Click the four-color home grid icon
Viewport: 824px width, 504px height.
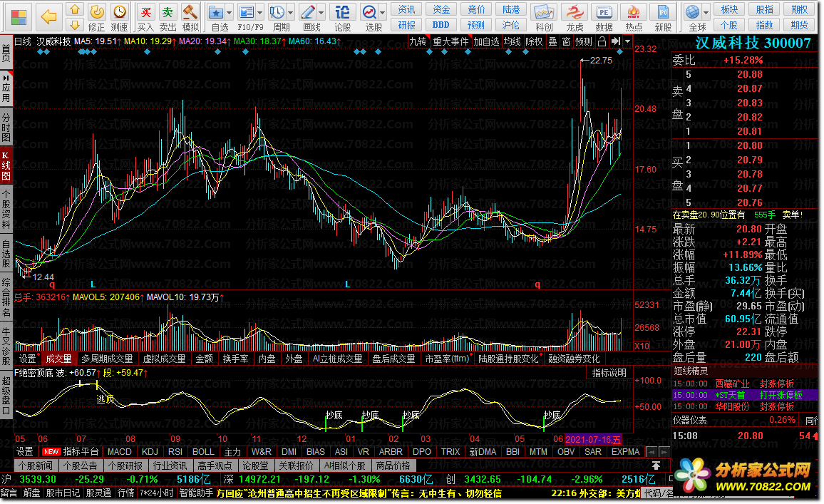pyautogui.click(x=19, y=17)
